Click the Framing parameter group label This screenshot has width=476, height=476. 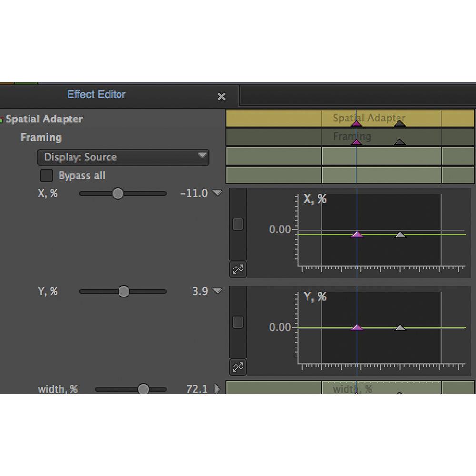tap(40, 138)
